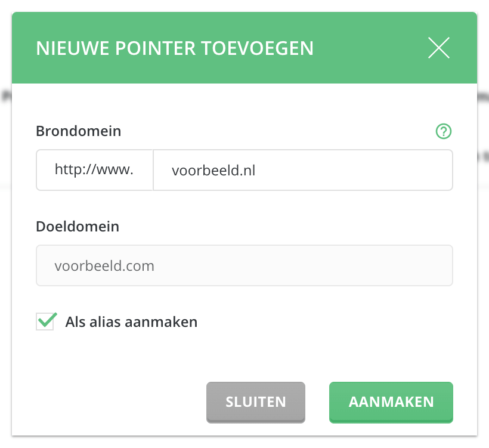489x448 pixels.
Task: Click the protocol segment of the Brondomein field
Action: click(x=94, y=170)
